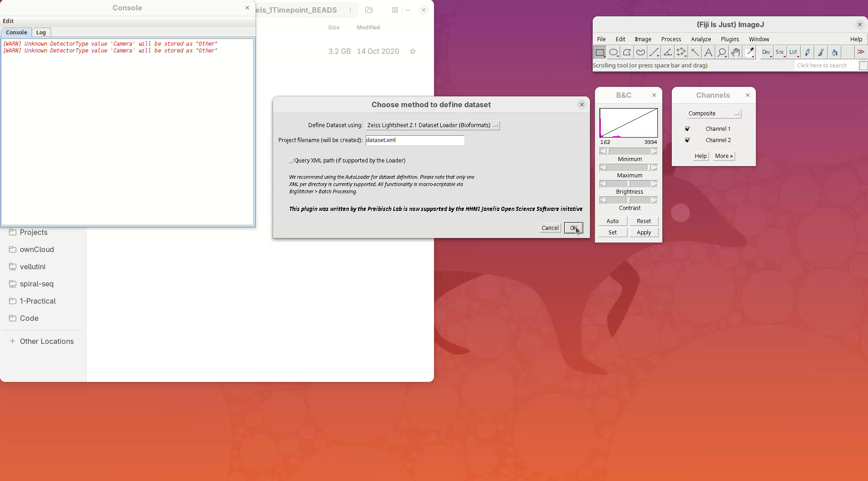Activate the Magnifying glass tool

point(722,52)
